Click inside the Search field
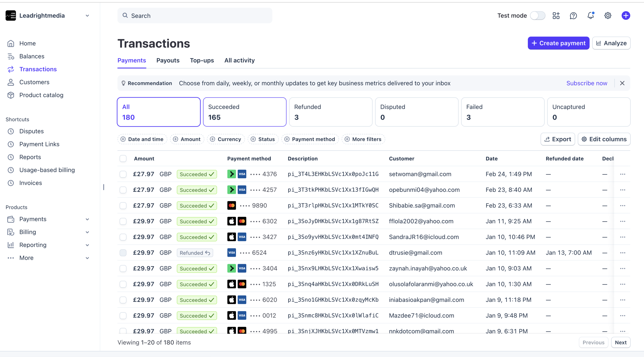The width and height of the screenshot is (644, 357). coord(194,15)
